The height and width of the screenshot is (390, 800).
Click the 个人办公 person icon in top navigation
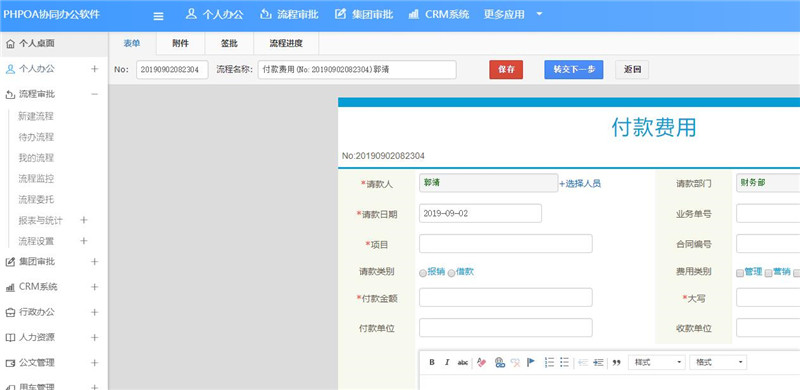click(x=191, y=14)
